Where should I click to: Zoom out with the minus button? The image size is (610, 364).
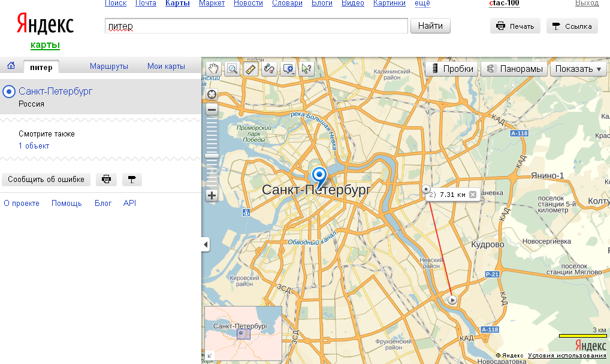tap(212, 110)
